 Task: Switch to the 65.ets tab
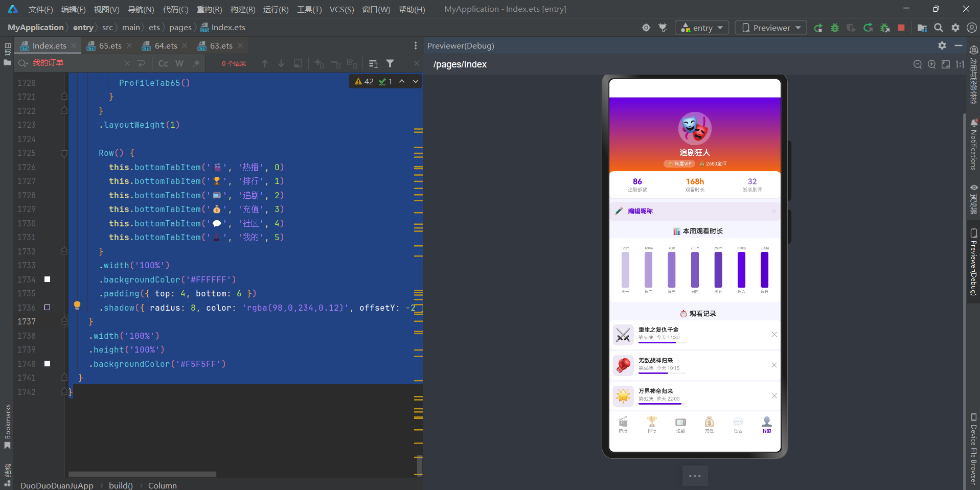click(x=110, y=45)
